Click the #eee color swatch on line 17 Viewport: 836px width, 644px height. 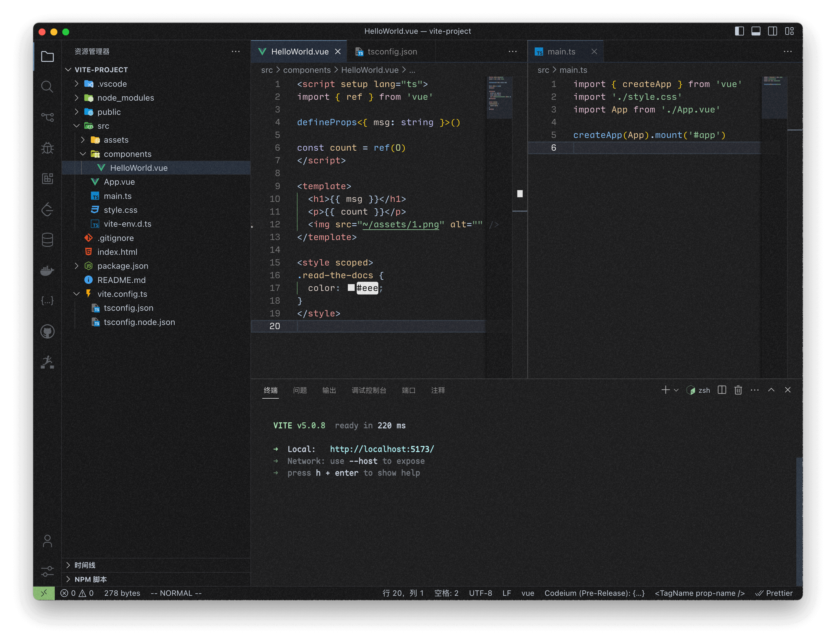coord(351,288)
